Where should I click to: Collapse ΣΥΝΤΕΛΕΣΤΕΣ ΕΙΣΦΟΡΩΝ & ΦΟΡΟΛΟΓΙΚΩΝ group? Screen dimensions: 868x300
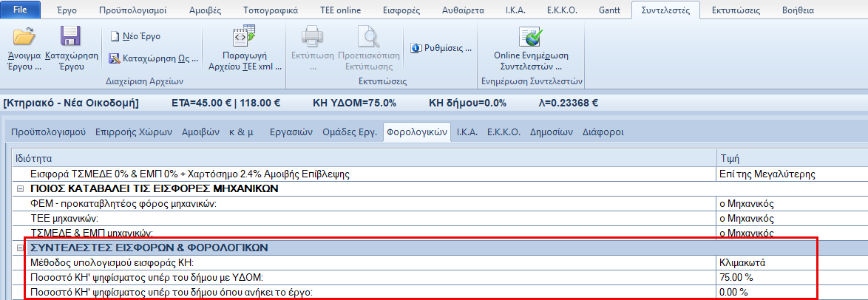(18, 248)
